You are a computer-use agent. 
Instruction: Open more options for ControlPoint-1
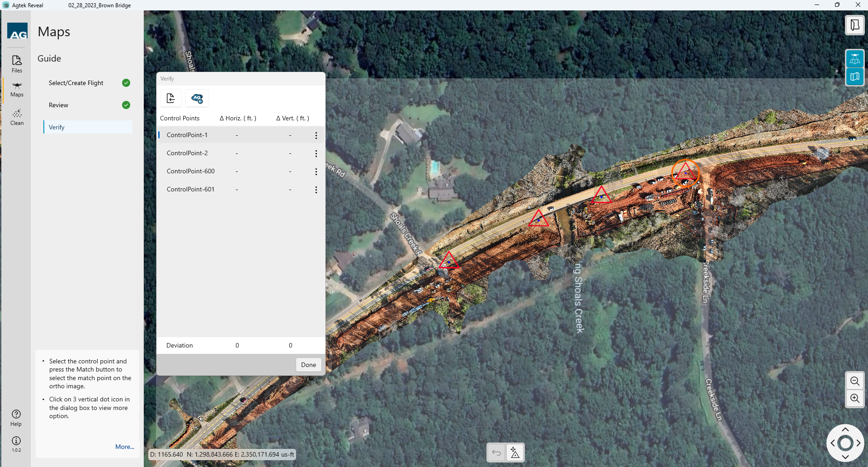316,135
